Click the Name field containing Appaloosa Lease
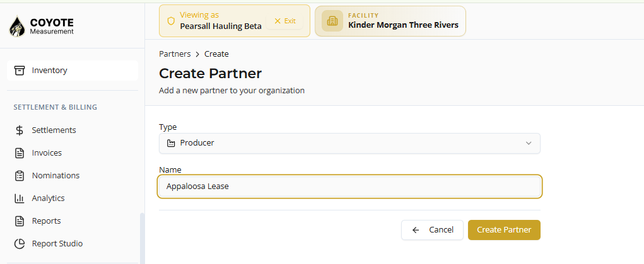Image resolution: width=644 pixels, height=264 pixels. tap(349, 187)
